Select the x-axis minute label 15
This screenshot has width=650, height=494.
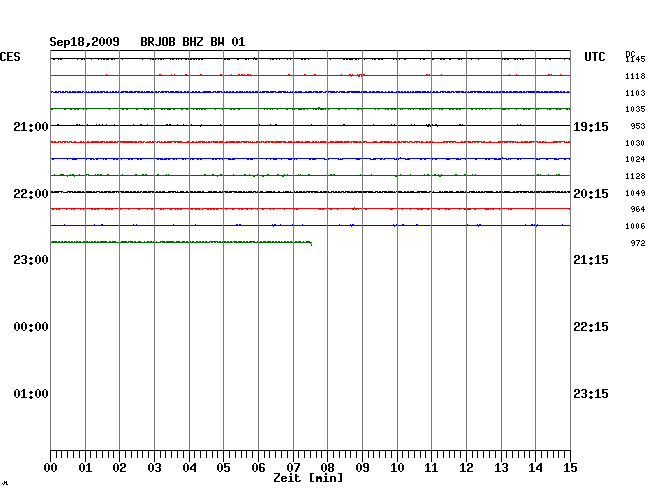(570, 468)
